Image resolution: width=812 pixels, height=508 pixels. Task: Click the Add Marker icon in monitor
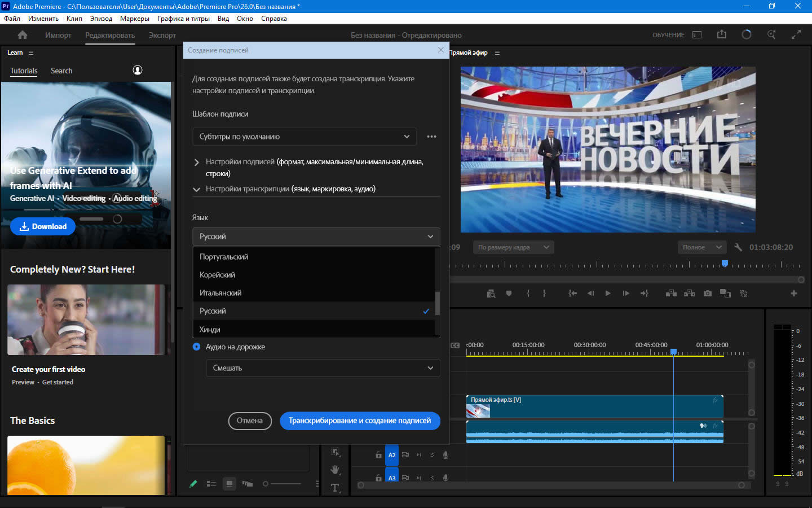pyautogui.click(x=509, y=294)
